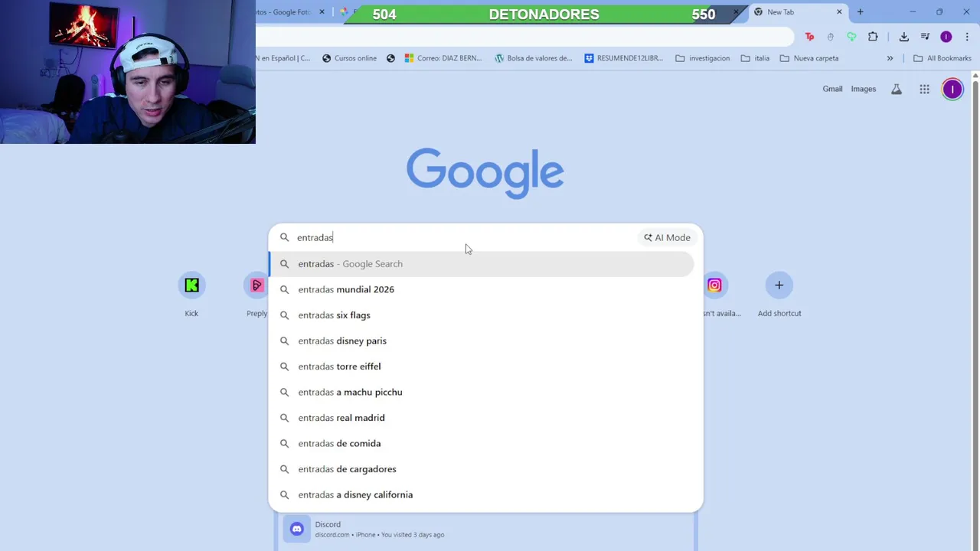
Task: Expand the investigacion bookmark folder
Action: coord(702,58)
